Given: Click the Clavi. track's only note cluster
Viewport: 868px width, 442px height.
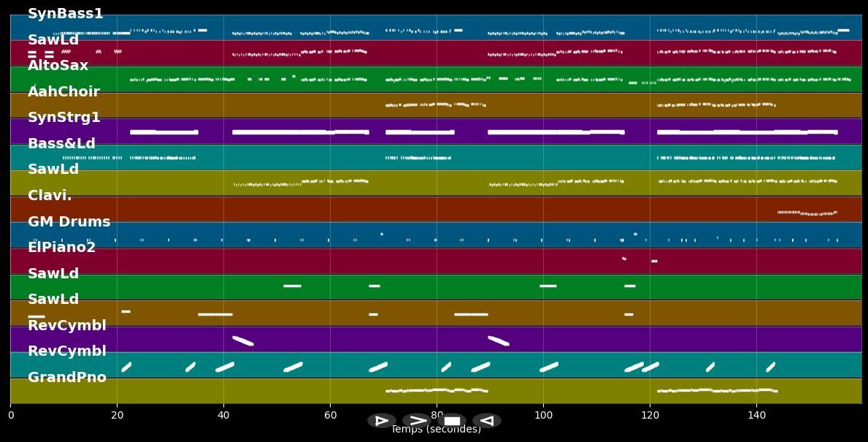Looking at the screenshot, I should click(x=807, y=213).
